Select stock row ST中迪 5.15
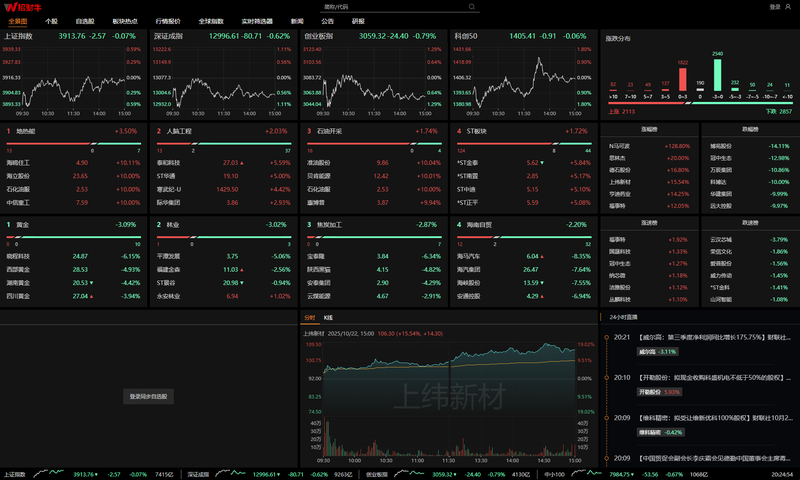Image resolution: width=800 pixels, height=480 pixels. pyautogui.click(x=524, y=189)
